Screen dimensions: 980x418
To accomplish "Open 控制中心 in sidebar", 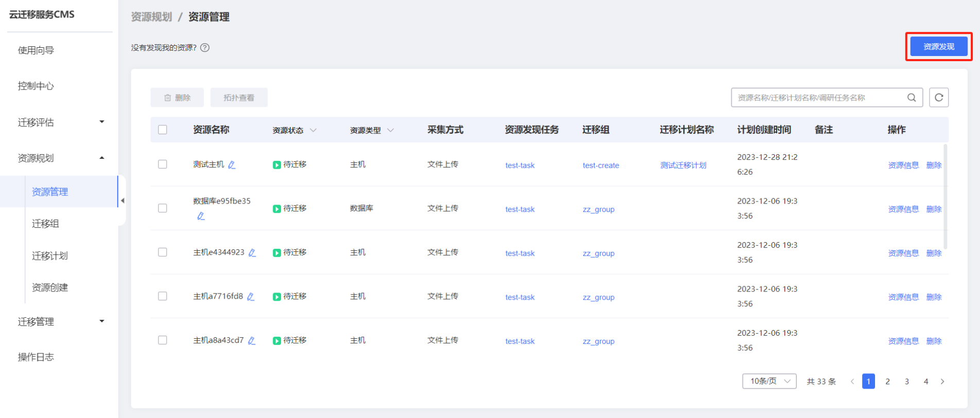I will click(36, 86).
